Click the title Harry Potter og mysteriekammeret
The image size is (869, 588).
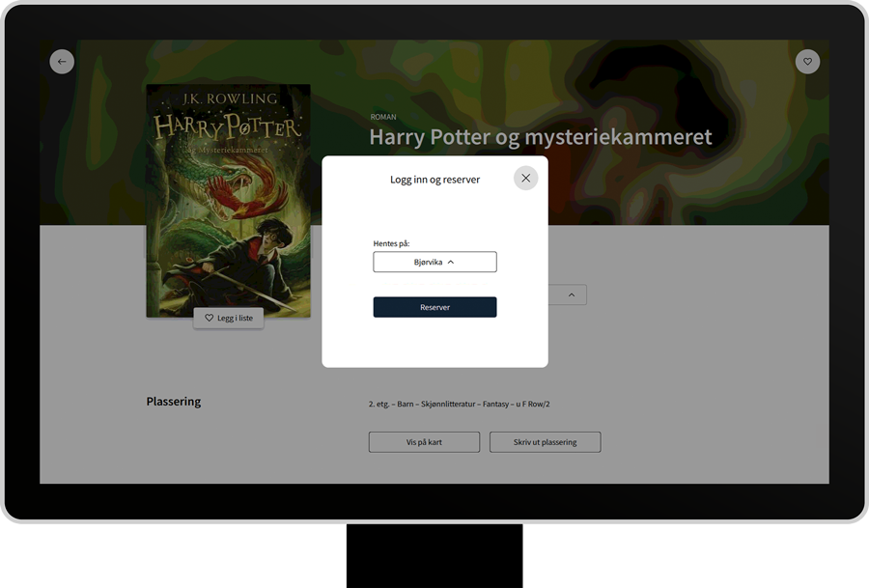pos(540,137)
